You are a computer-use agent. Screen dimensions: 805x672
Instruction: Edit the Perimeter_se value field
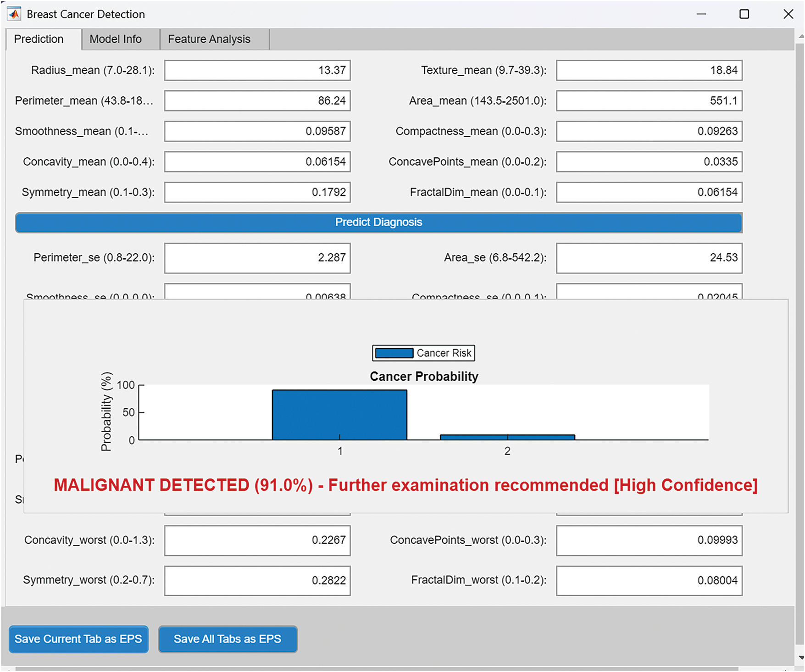pos(257,258)
